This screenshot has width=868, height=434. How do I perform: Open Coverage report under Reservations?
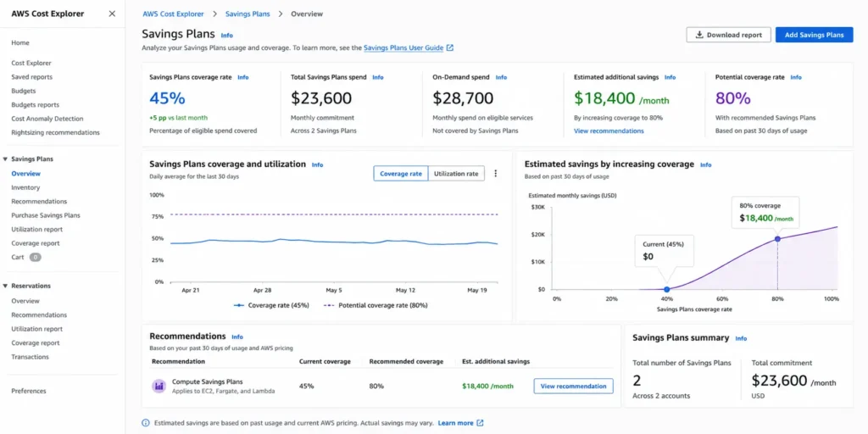[36, 342]
